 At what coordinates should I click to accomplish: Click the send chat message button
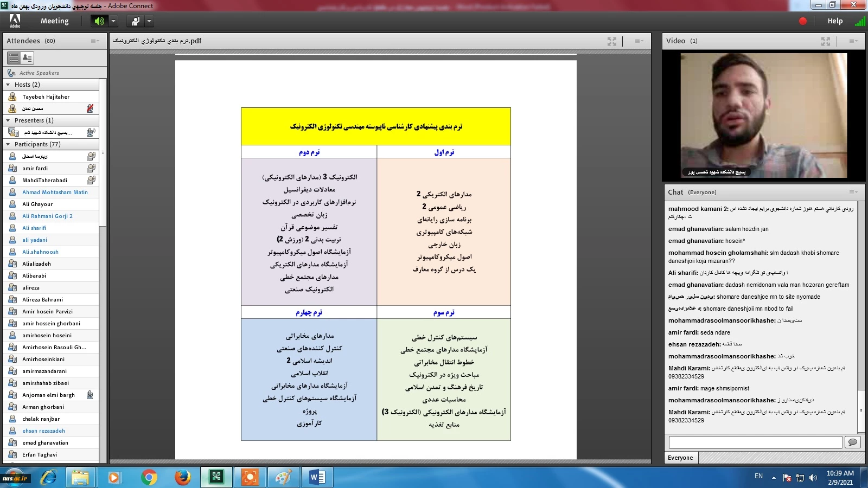point(853,442)
